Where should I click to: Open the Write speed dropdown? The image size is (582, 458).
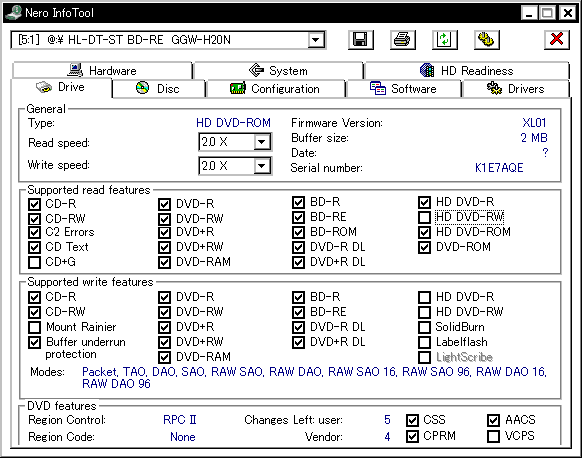coord(262,166)
